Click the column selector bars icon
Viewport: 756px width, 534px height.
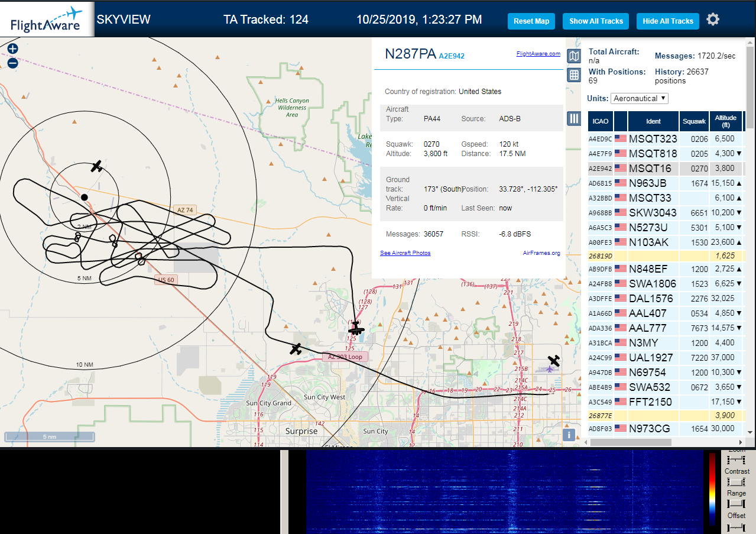click(x=573, y=118)
